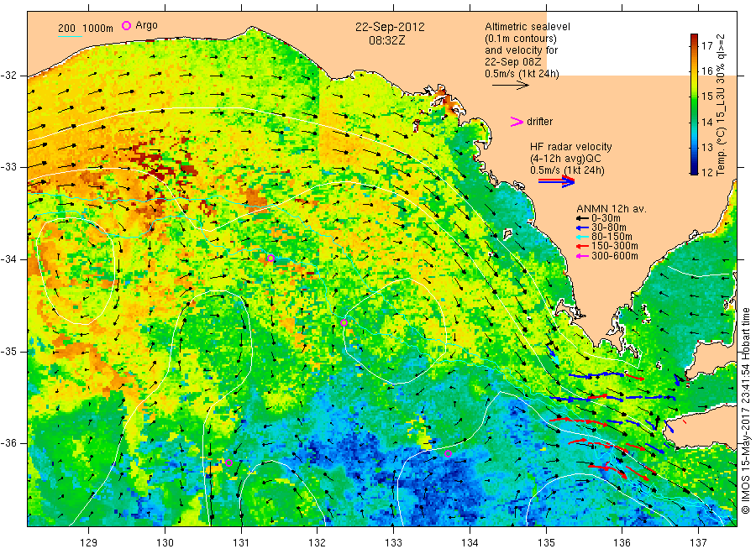Screen dimensions: 756x554
Task: Click the IMOS copyright timestamp text
Action: click(x=745, y=410)
